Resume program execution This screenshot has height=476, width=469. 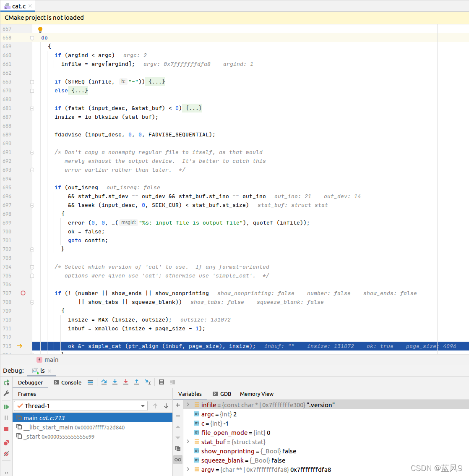point(6,407)
